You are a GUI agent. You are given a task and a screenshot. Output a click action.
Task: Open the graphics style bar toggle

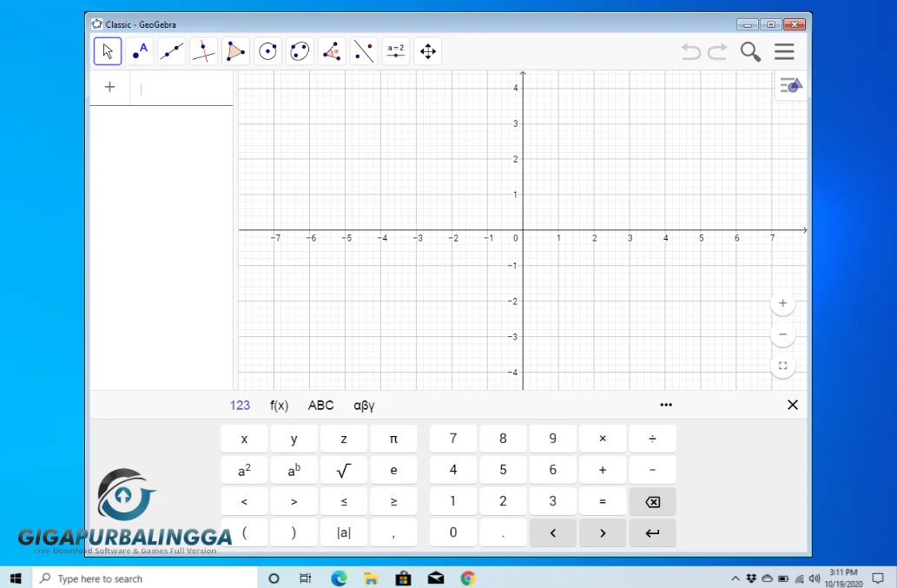tap(791, 86)
